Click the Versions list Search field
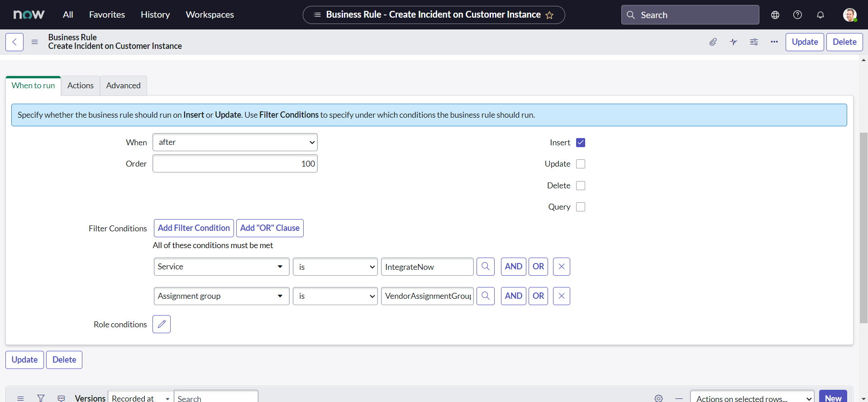This screenshot has width=868, height=402. 216,397
